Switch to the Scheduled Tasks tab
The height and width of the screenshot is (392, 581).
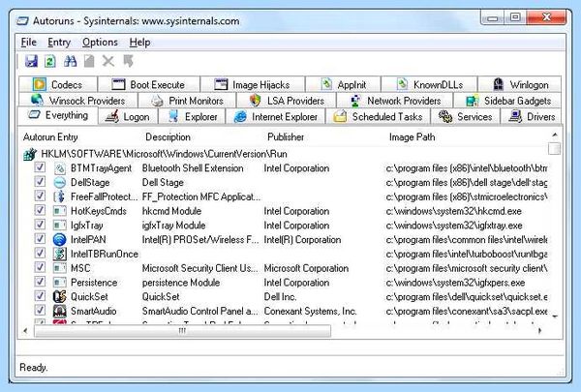(x=378, y=117)
